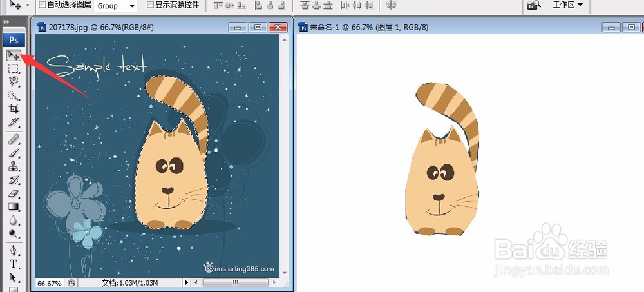Click the scroll up arrow in 207178.jpg window

click(x=284, y=39)
